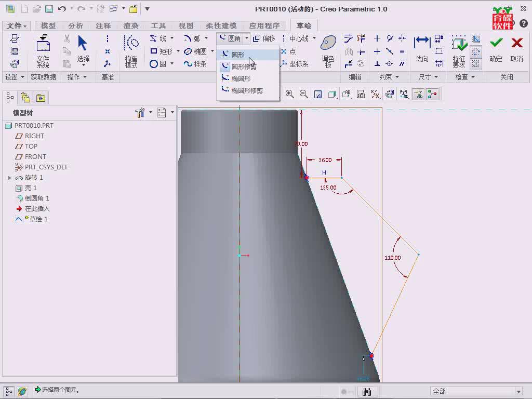Click the Modify dimensions icon in Editing group

tap(348, 38)
